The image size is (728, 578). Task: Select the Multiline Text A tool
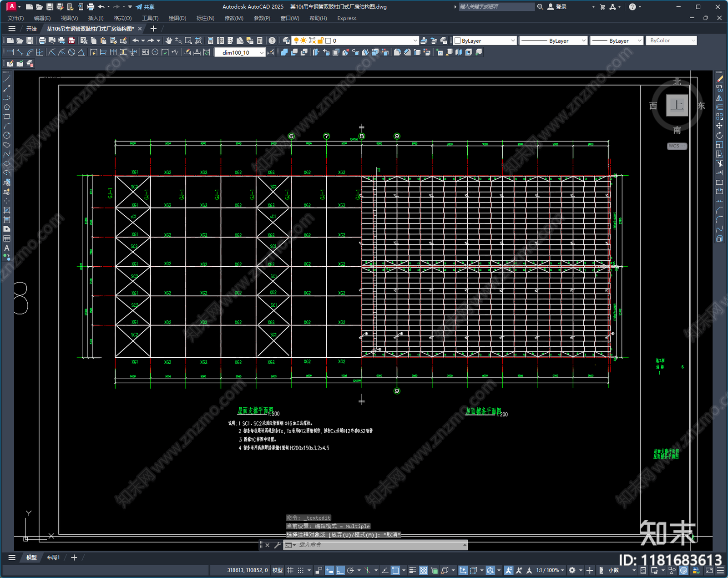[x=7, y=248]
